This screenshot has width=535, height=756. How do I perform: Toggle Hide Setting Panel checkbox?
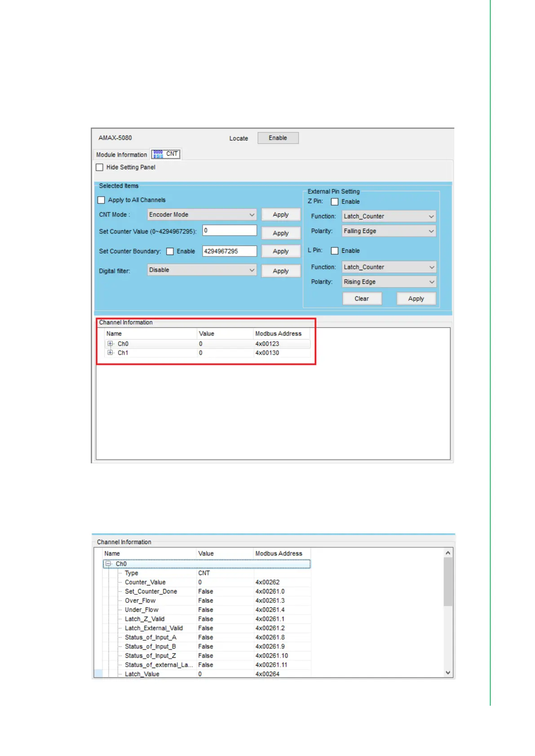[100, 167]
